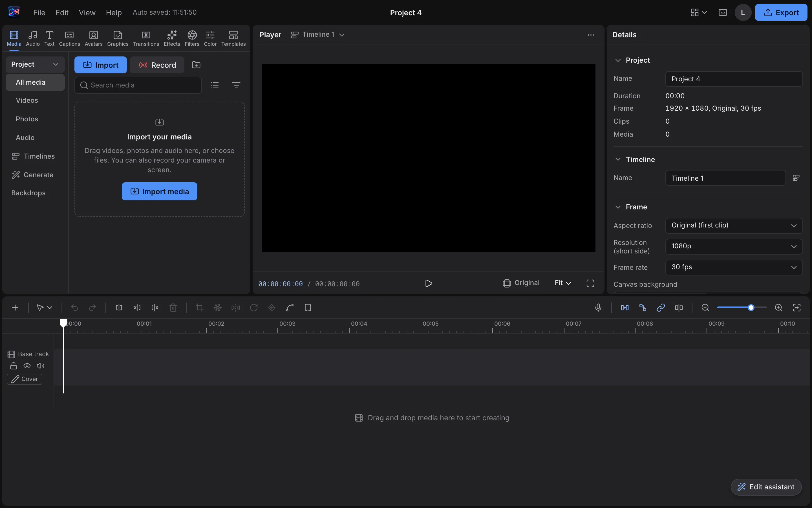Switch media to list view
The image size is (812, 508).
click(215, 85)
